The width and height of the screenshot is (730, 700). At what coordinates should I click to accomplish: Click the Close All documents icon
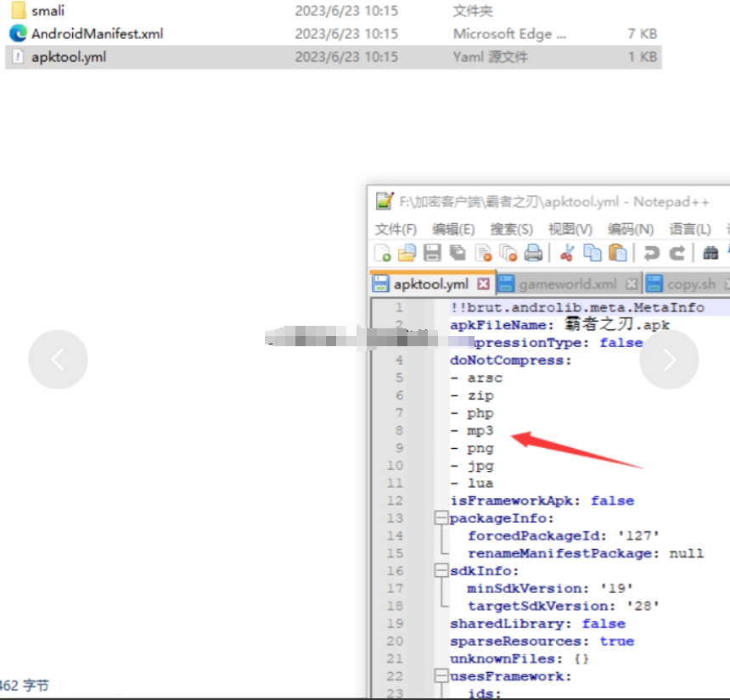[508, 253]
